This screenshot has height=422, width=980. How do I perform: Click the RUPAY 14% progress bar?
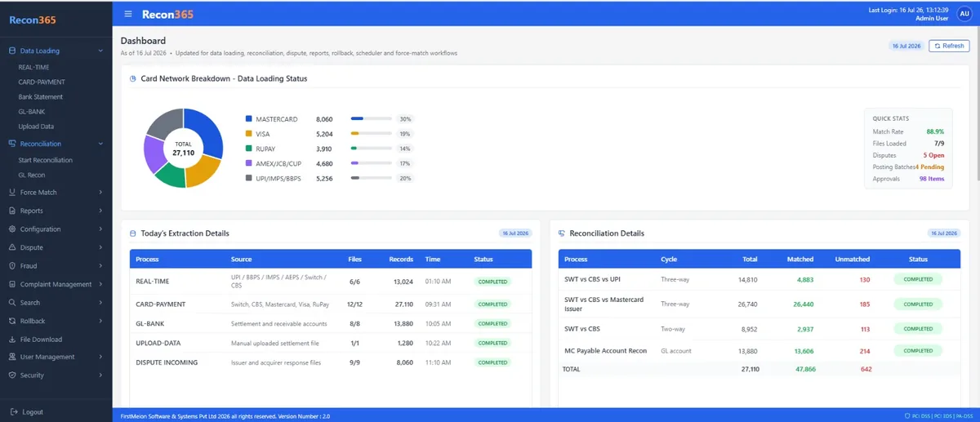pos(371,149)
